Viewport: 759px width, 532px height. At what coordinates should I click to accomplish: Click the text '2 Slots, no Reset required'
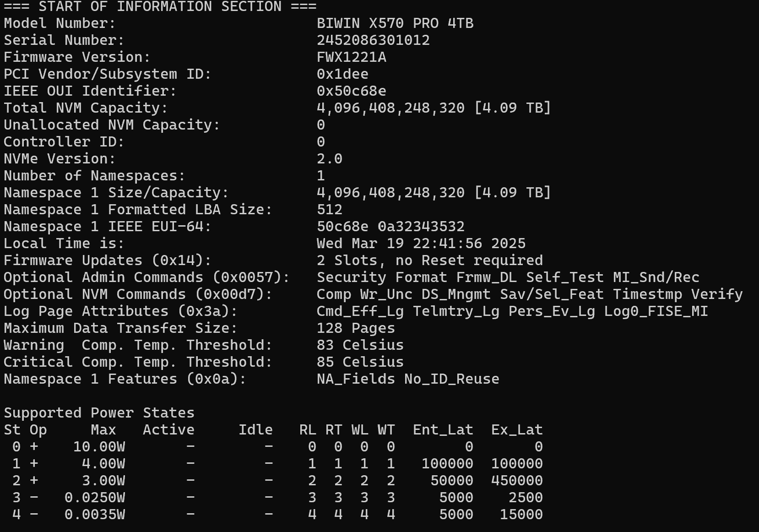(x=429, y=261)
